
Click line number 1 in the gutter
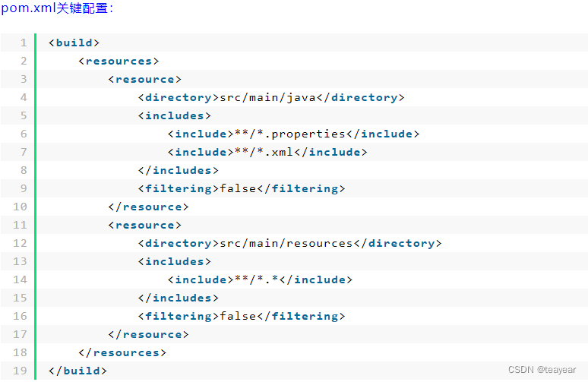(x=24, y=43)
